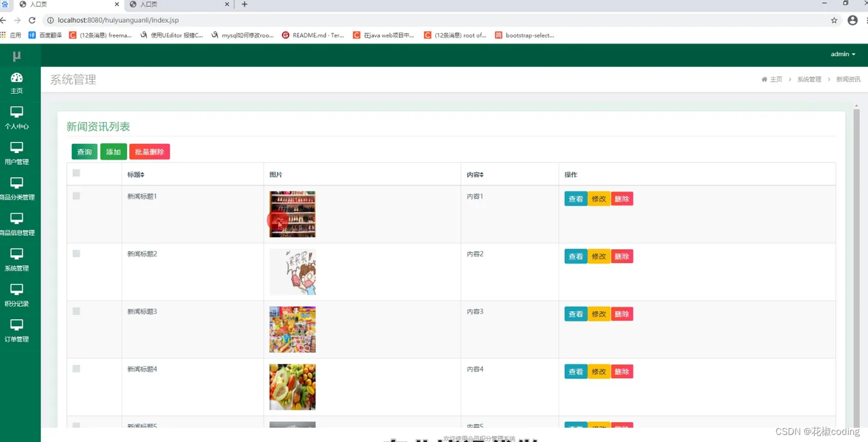868x442 pixels.
Task: Check the 新闻标题3 row checkbox
Action: click(76, 311)
